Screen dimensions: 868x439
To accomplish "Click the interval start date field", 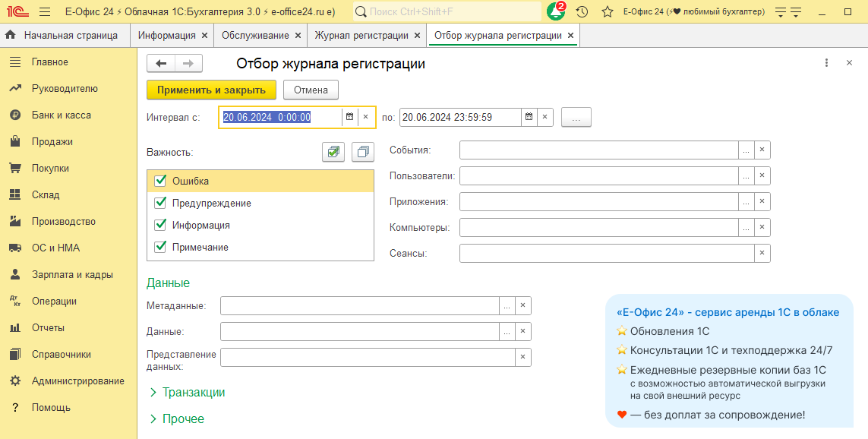I will (281, 117).
